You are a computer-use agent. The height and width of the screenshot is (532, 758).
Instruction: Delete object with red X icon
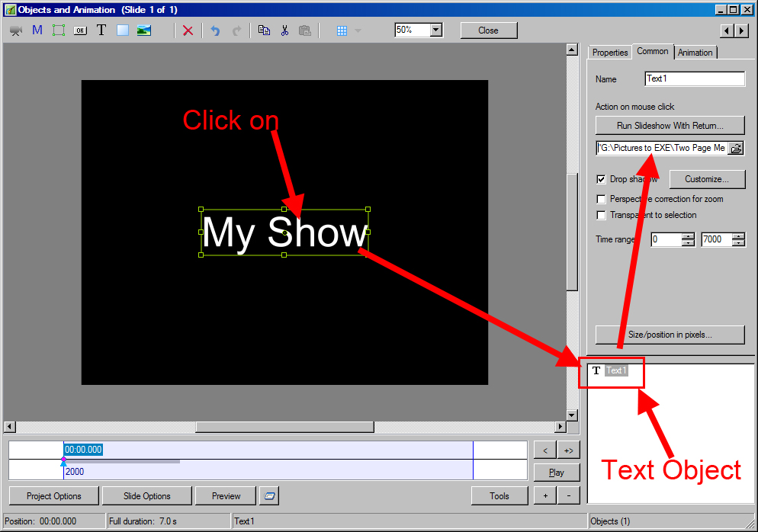pos(188,30)
